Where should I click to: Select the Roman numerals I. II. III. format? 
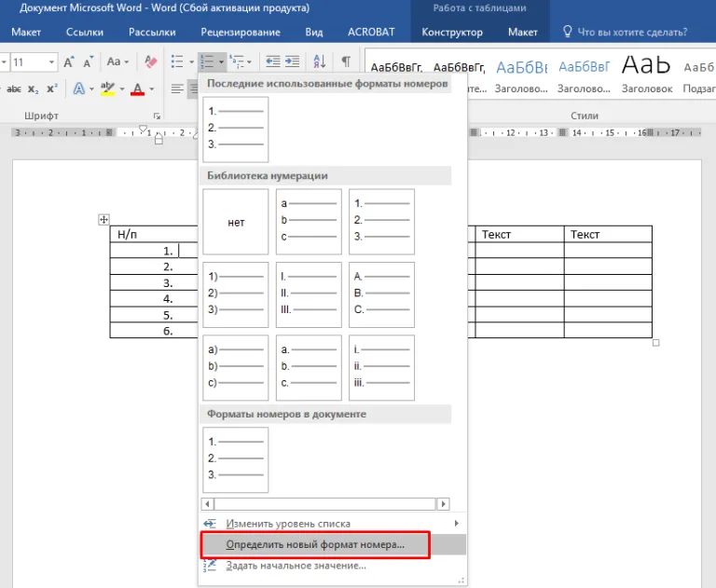309,294
